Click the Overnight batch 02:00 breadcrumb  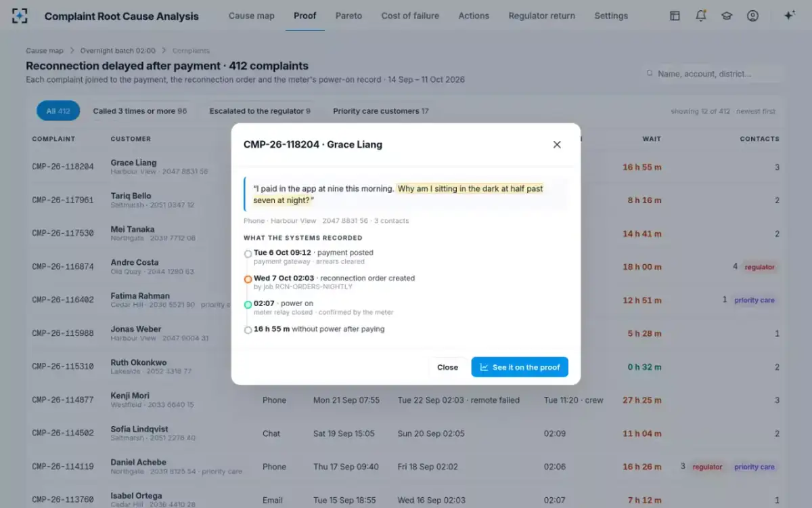(118, 51)
